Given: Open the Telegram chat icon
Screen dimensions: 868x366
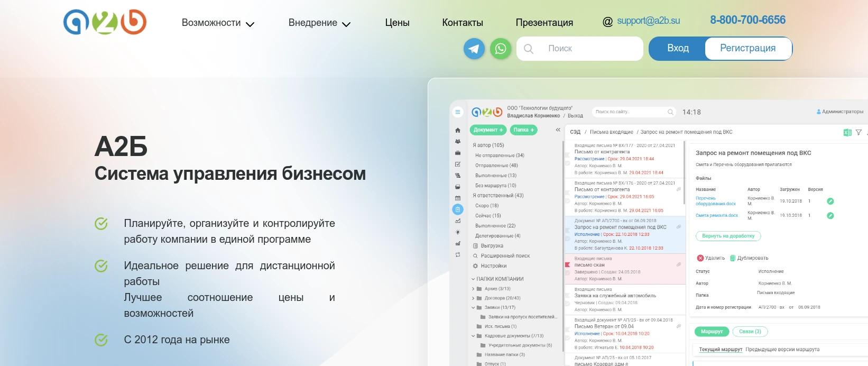Looking at the screenshot, I should [x=474, y=49].
